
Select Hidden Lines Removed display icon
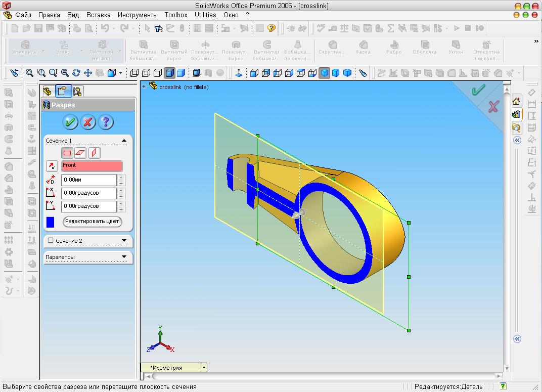point(158,73)
